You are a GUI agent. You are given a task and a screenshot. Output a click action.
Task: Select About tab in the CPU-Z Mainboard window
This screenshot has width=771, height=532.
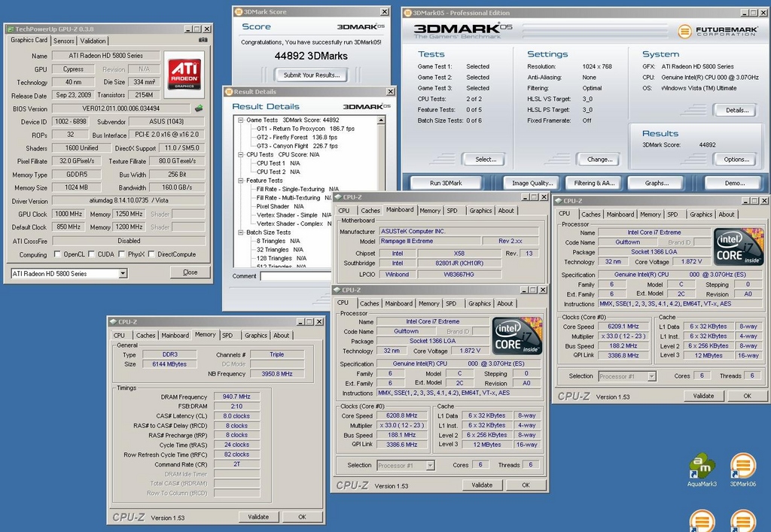[506, 210]
